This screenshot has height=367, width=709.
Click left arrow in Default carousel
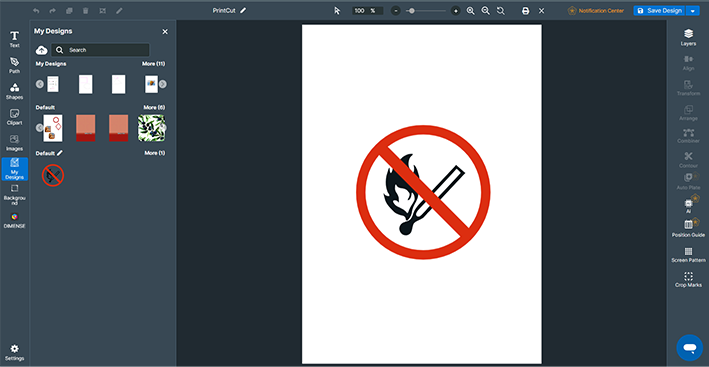[40, 128]
